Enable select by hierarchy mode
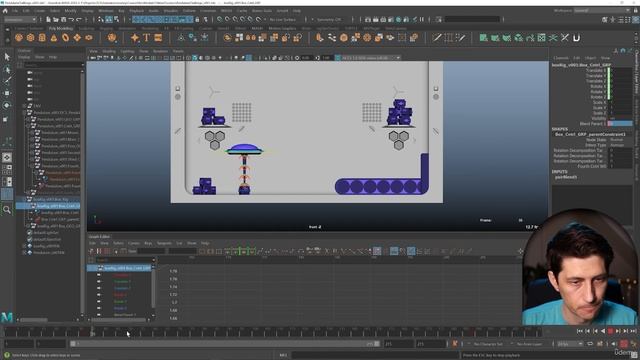The width and height of the screenshot is (640, 360). click(x=101, y=19)
